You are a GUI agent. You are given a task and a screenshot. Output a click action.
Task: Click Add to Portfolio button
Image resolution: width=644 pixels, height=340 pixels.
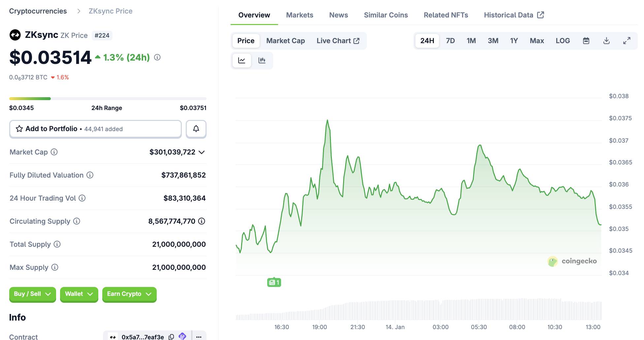95,129
